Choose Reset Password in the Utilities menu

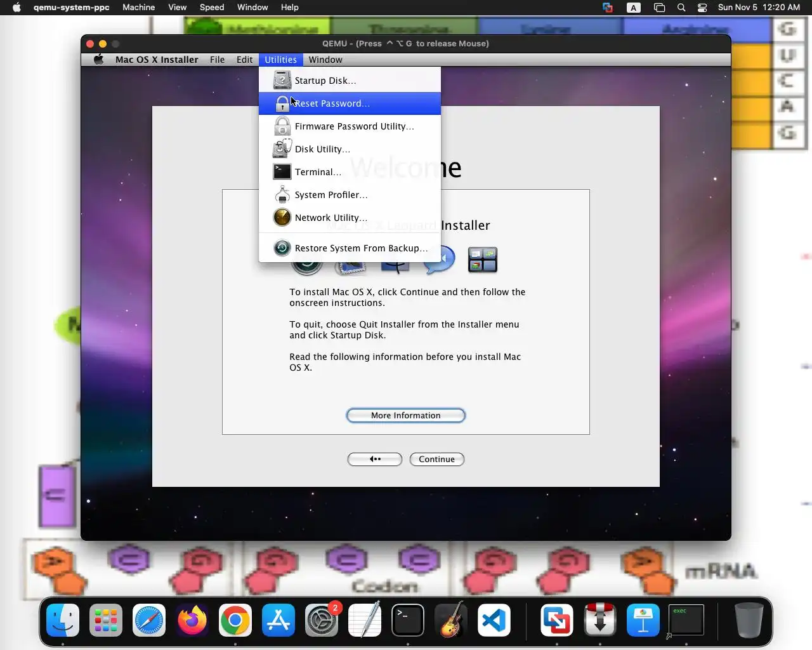(x=350, y=103)
